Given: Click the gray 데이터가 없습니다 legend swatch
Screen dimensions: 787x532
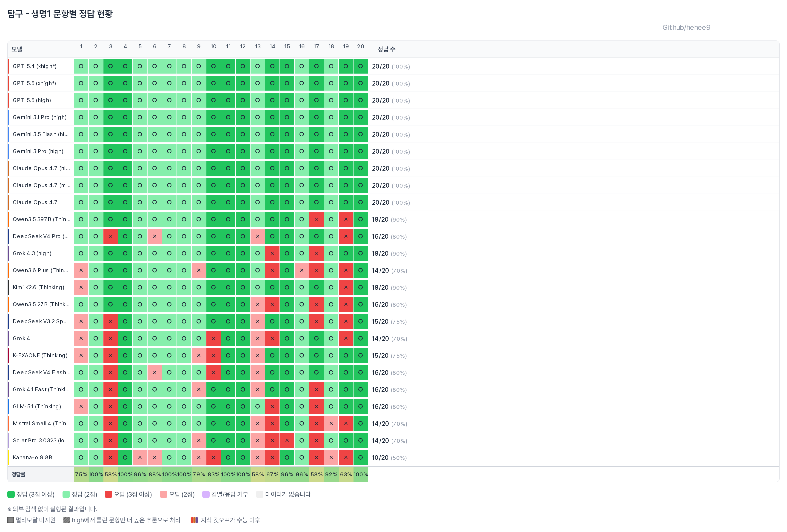Looking at the screenshot, I should click(x=260, y=494).
